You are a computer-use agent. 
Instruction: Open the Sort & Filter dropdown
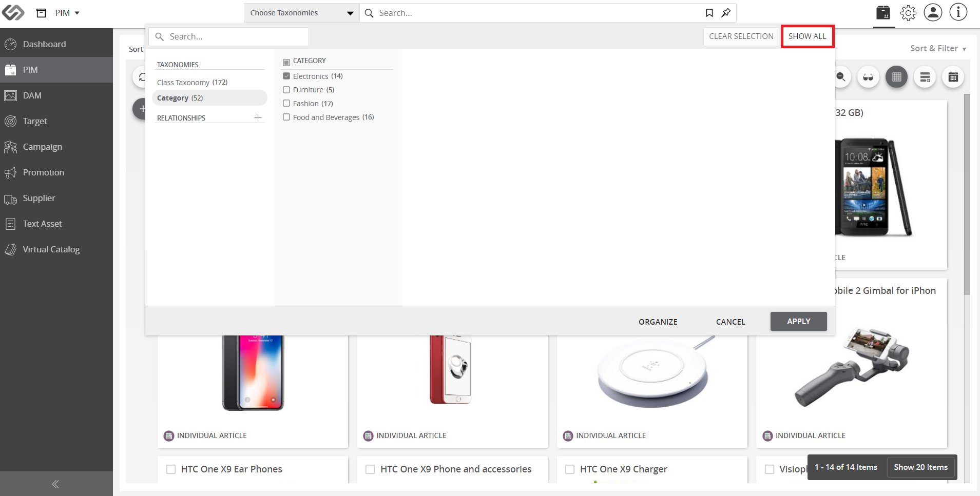[x=938, y=48]
